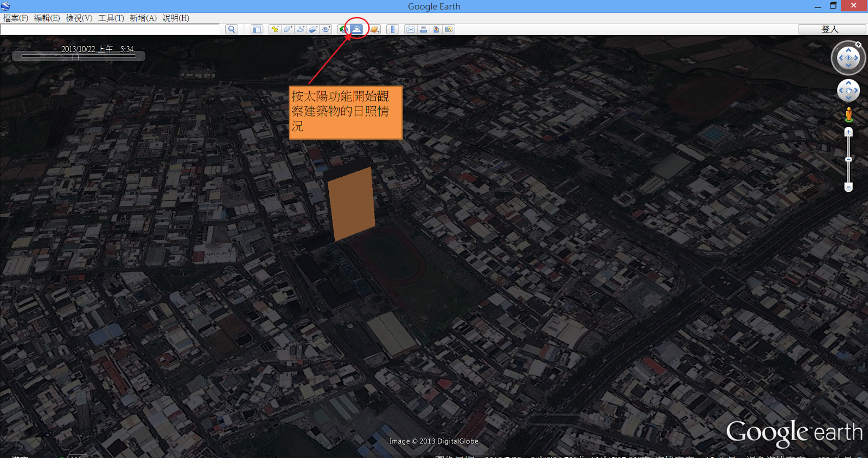Image resolution: width=868 pixels, height=458 pixels.
Task: Look right with the eye joystick
Action: [856, 58]
